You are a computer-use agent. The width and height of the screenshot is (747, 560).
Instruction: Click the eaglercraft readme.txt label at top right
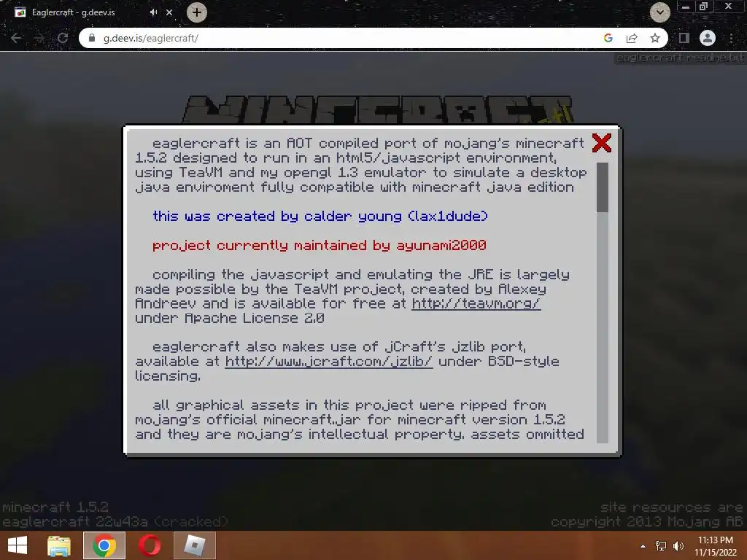(681, 58)
